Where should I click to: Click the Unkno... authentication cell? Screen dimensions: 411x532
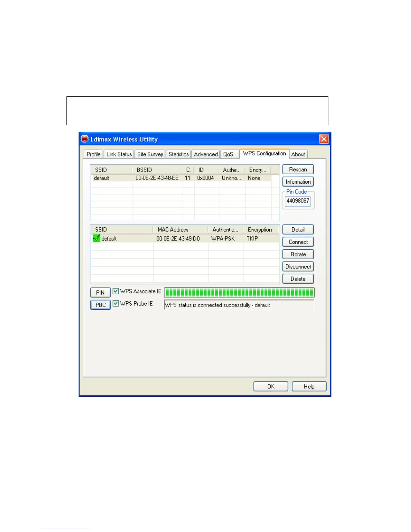(231, 178)
